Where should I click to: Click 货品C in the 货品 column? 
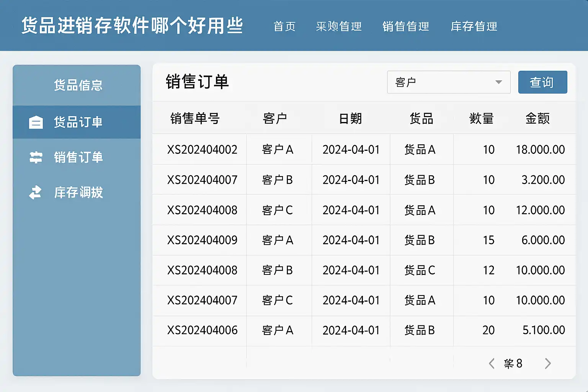420,270
